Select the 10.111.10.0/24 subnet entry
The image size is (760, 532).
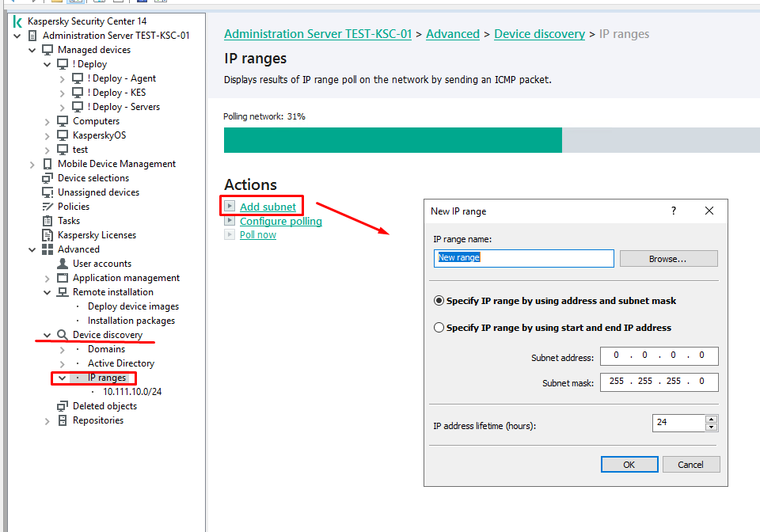(132, 392)
